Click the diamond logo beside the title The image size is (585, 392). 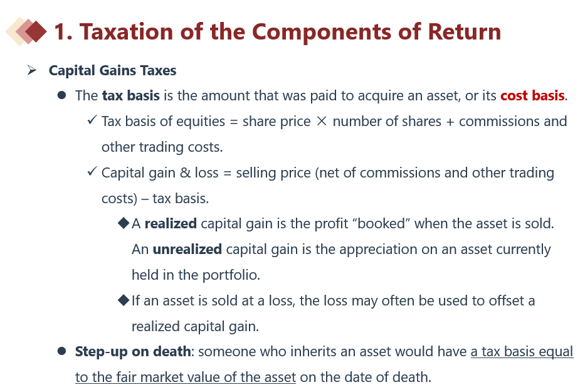[x=26, y=32]
